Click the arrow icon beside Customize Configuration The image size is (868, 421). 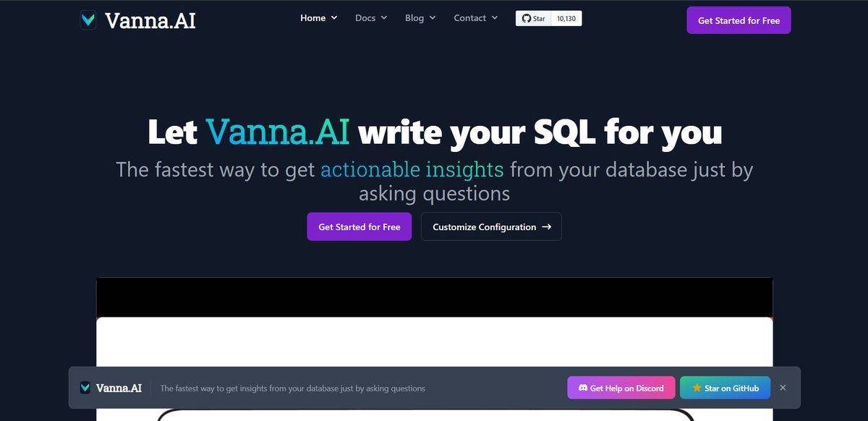(x=547, y=227)
